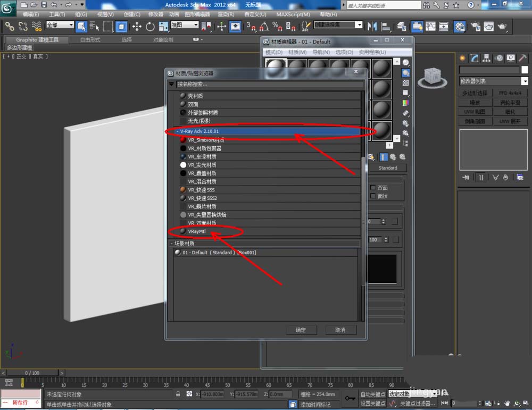Image resolution: width=532 pixels, height=410 pixels.
Task: Activate the Select Object arrow tool
Action: coord(81,27)
